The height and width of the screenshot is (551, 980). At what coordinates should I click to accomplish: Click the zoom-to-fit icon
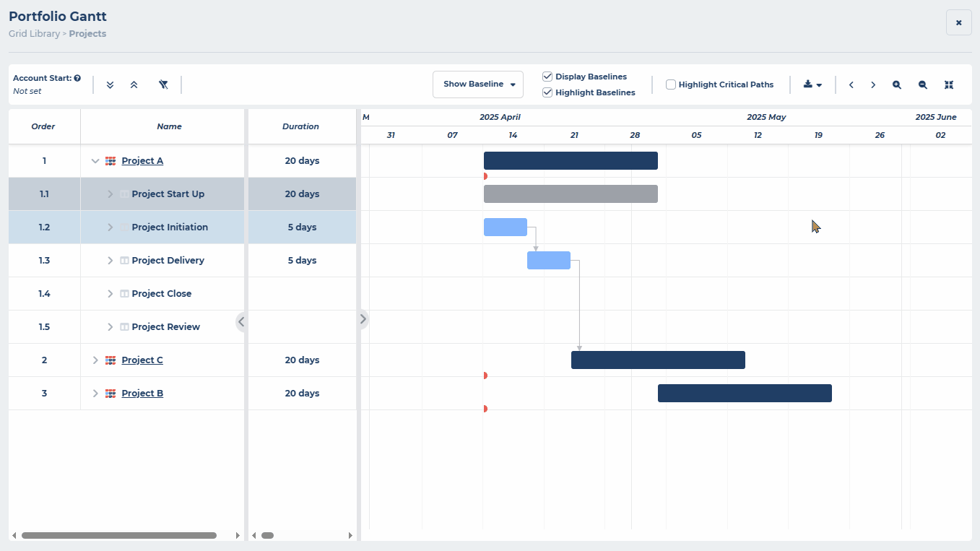point(949,84)
